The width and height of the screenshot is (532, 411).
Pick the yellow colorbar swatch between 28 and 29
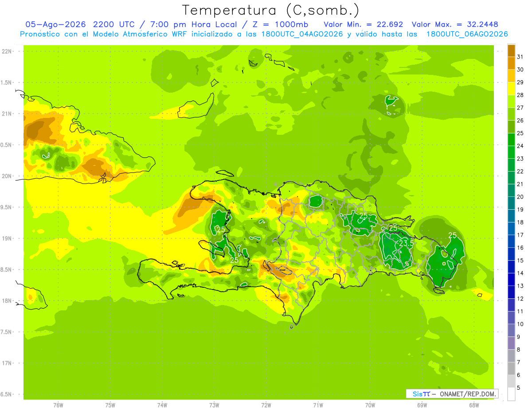(x=511, y=88)
